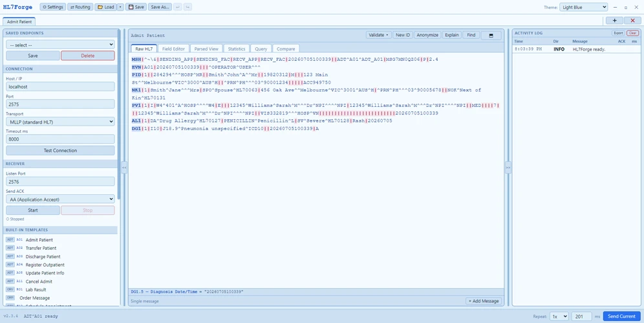
Task: Expand the Load button's dropdown arrow
Action: 120,7
